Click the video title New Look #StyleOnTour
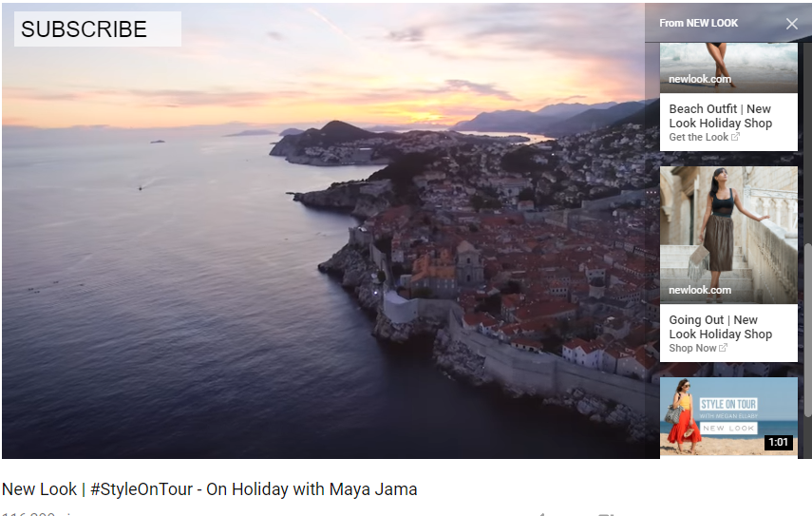 (210, 489)
